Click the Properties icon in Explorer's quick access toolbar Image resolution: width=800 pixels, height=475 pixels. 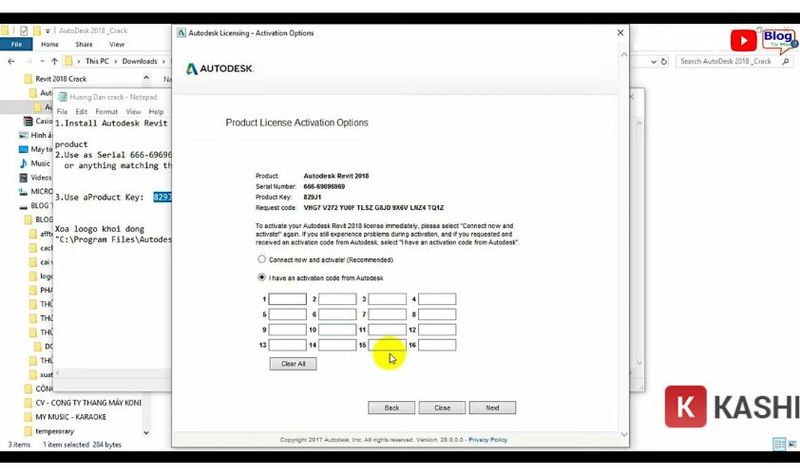[23, 31]
